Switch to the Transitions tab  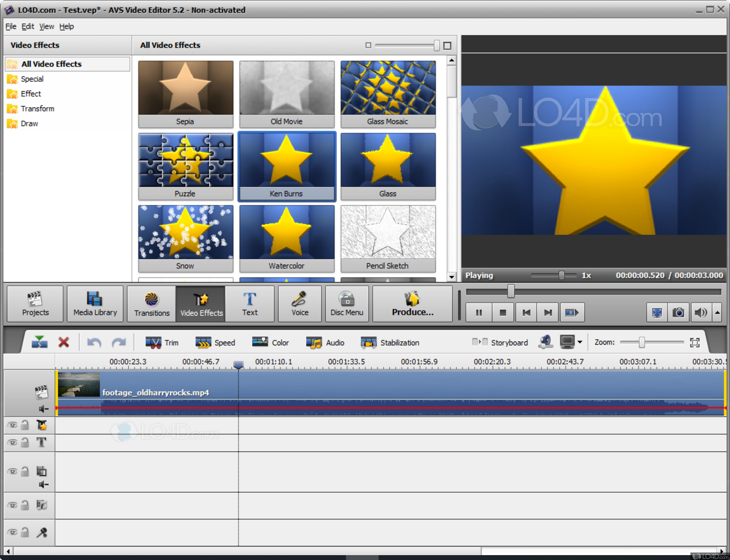point(151,304)
